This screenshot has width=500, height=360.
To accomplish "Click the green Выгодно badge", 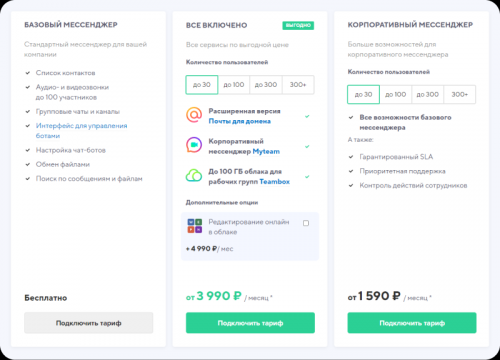I will coord(298,25).
